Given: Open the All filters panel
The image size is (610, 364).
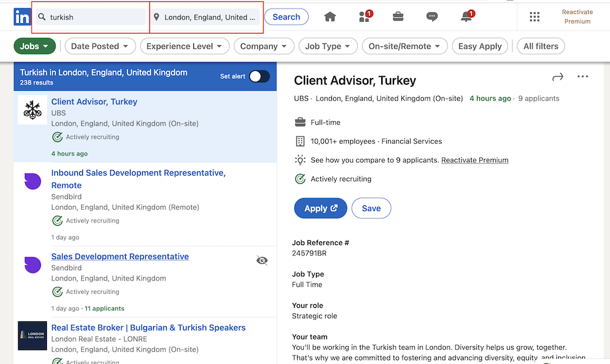Looking at the screenshot, I should [540, 46].
